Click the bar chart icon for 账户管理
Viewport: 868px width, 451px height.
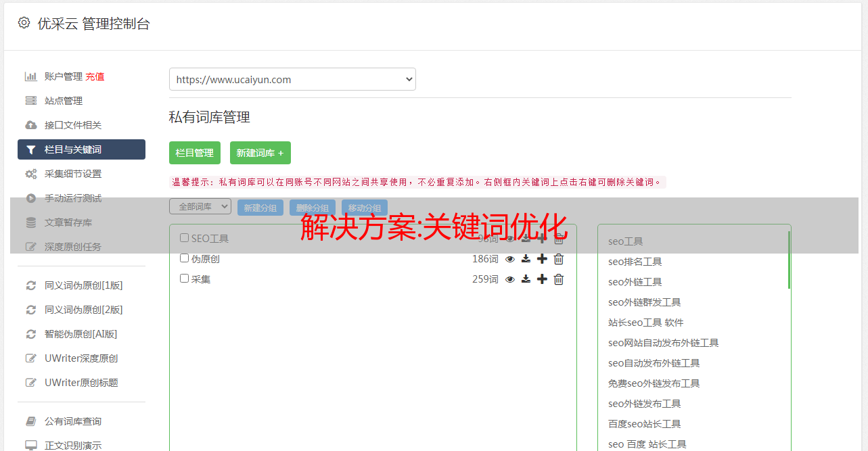(31, 76)
